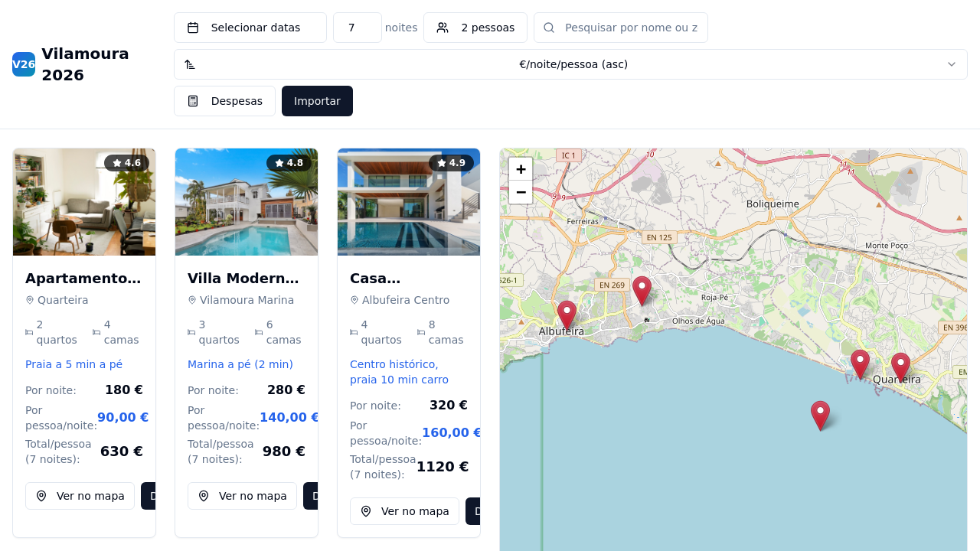Click Ver no mapa for Villa Moderna
This screenshot has height=551, width=980.
[x=242, y=495]
